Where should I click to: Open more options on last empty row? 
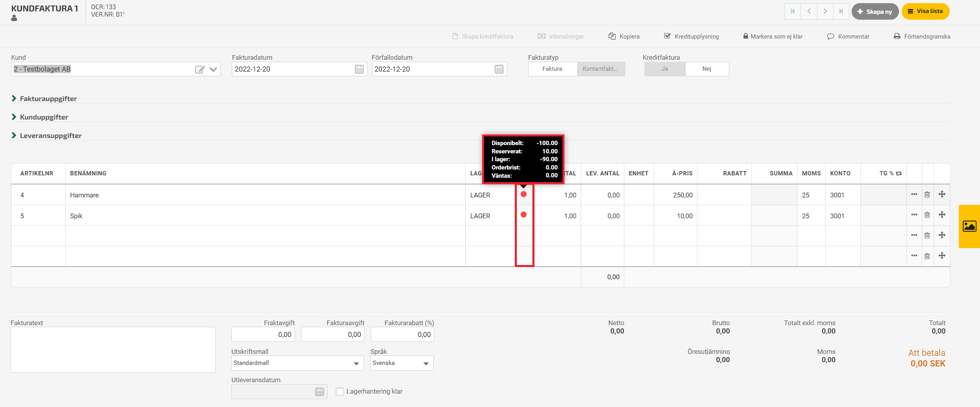pyautogui.click(x=914, y=256)
